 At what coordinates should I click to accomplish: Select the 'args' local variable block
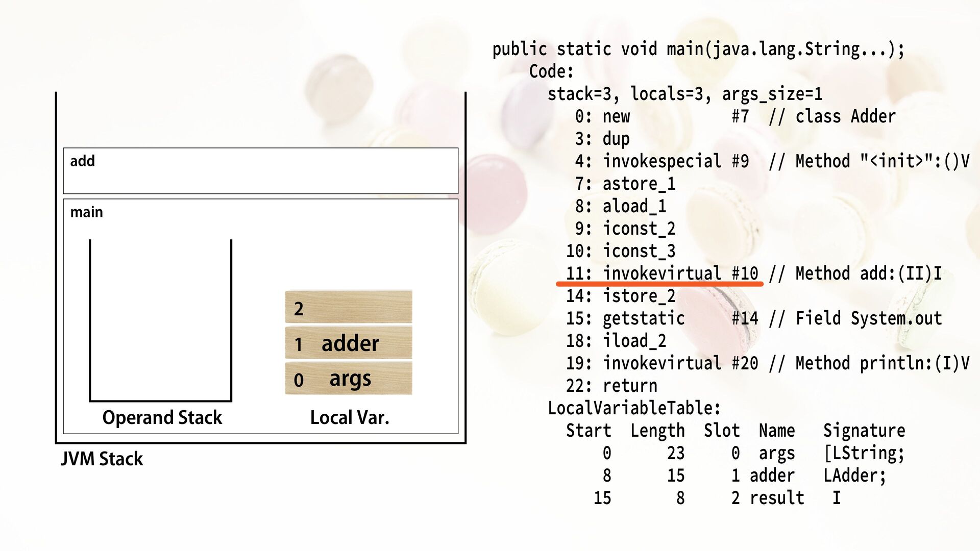point(348,379)
